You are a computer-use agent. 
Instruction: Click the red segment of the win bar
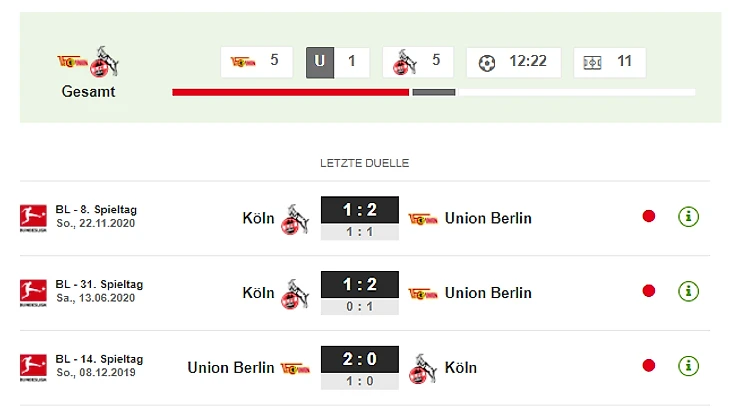[290, 92]
